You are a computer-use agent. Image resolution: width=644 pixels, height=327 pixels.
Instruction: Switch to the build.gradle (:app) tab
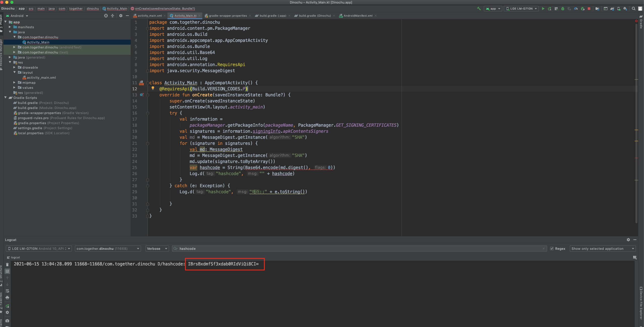pos(272,16)
